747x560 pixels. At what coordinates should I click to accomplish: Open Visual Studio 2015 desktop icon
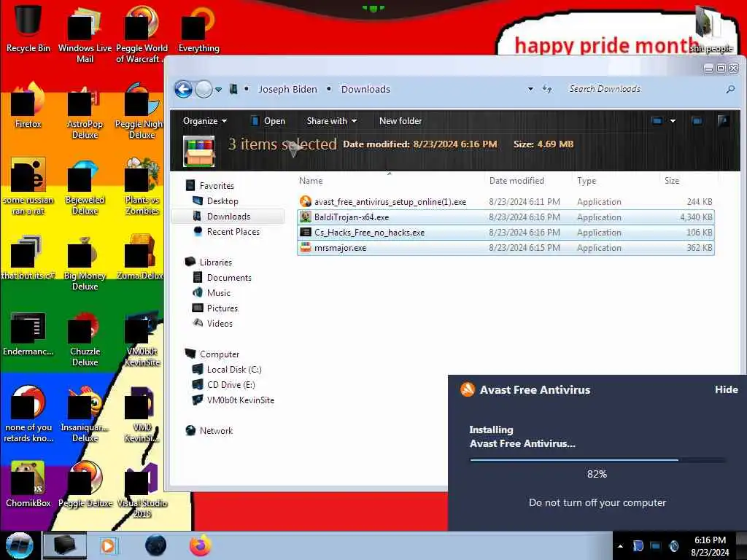tap(142, 491)
